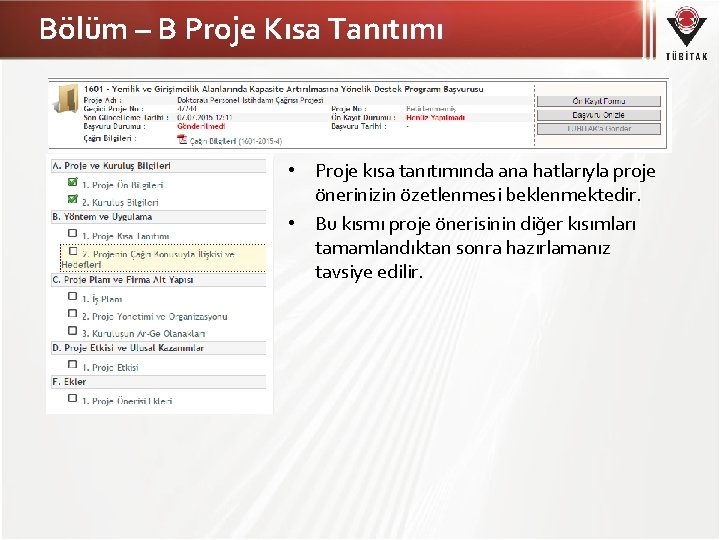The height and width of the screenshot is (540, 720).
Task: Click the red Henüz Yapılmadı status text
Action: 436,118
